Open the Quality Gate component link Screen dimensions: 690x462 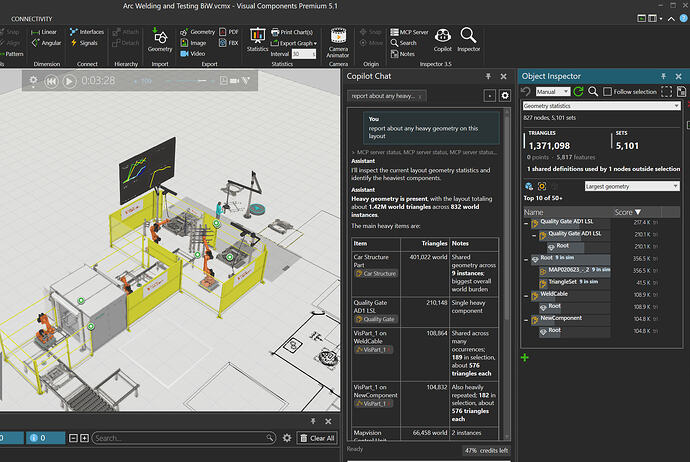(x=375, y=319)
